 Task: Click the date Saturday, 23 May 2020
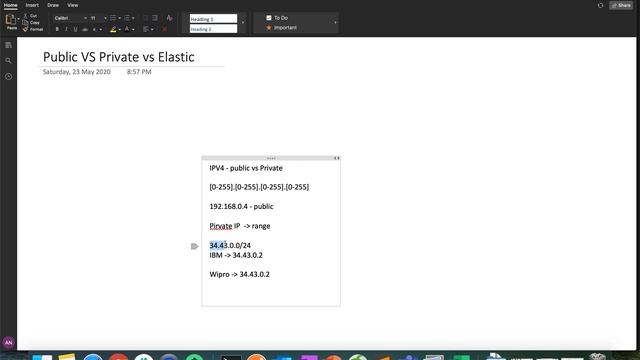tap(76, 72)
